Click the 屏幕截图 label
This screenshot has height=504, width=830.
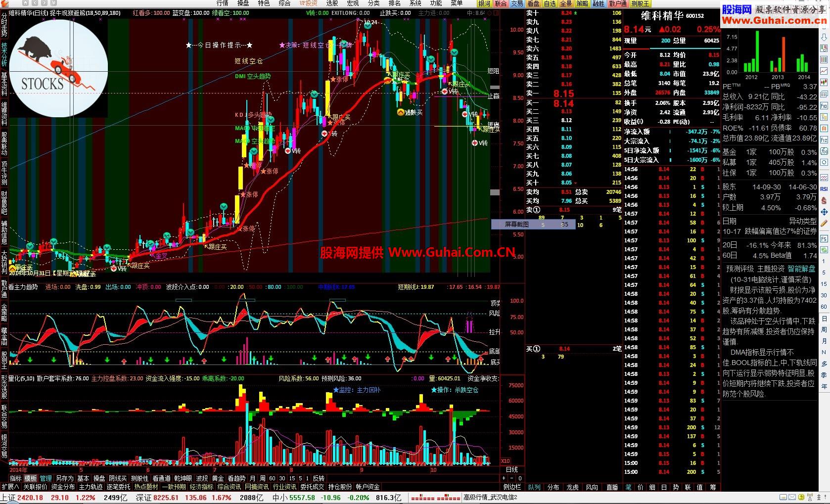(516, 224)
